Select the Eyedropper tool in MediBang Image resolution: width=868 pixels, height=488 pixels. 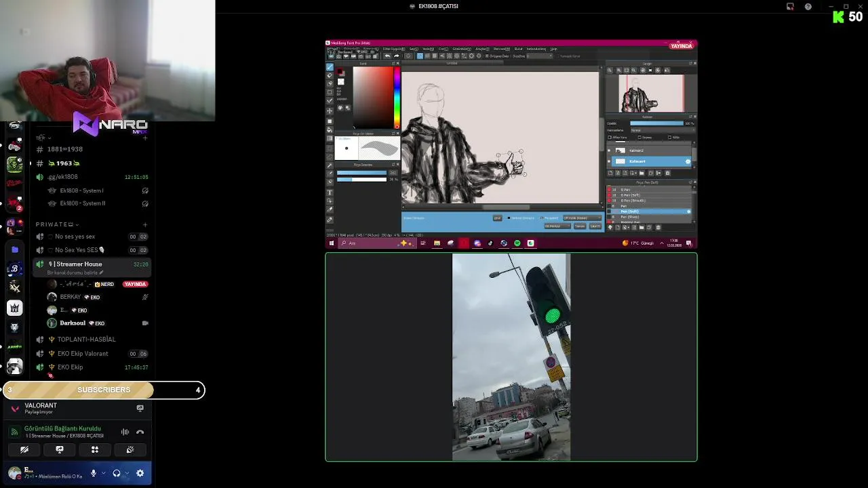[330, 219]
